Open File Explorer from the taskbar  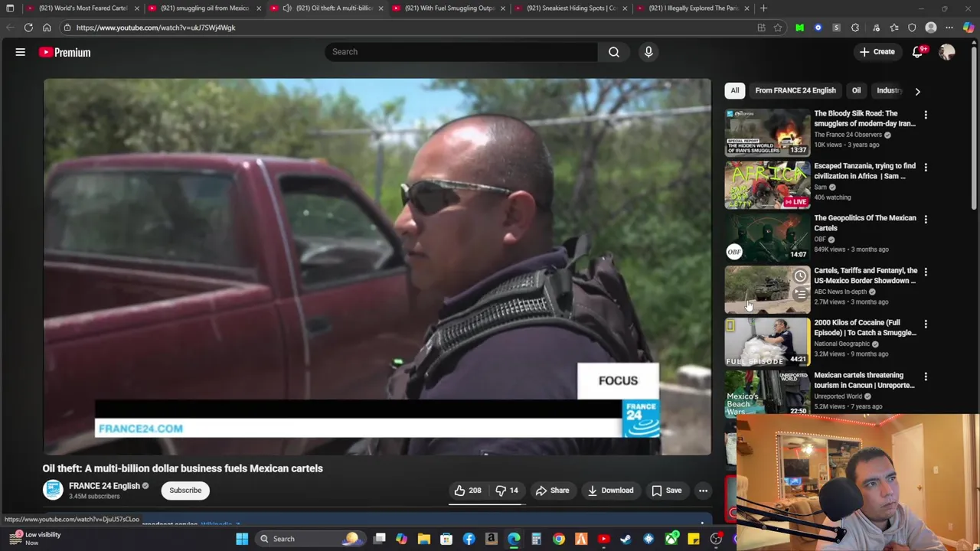click(424, 539)
